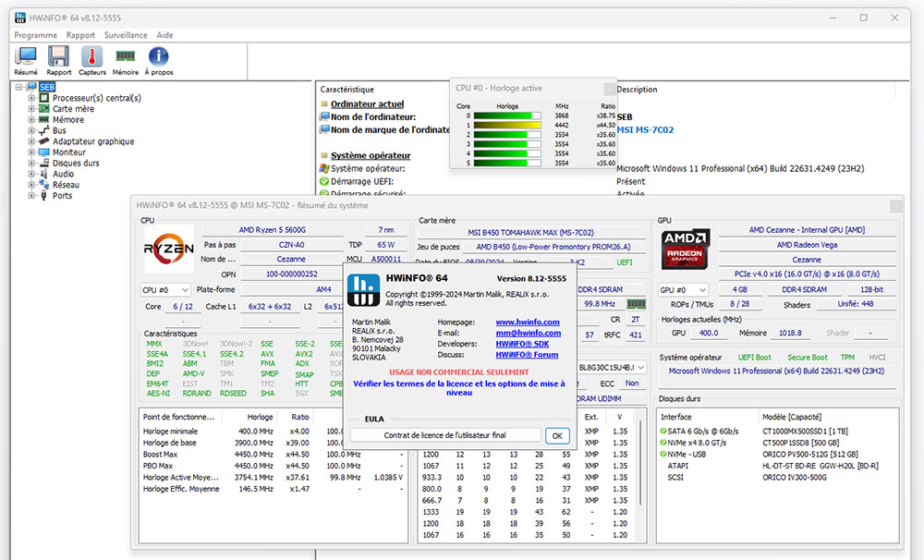
Task: Click the AMD Radeon Graphics logo
Action: pos(685,249)
